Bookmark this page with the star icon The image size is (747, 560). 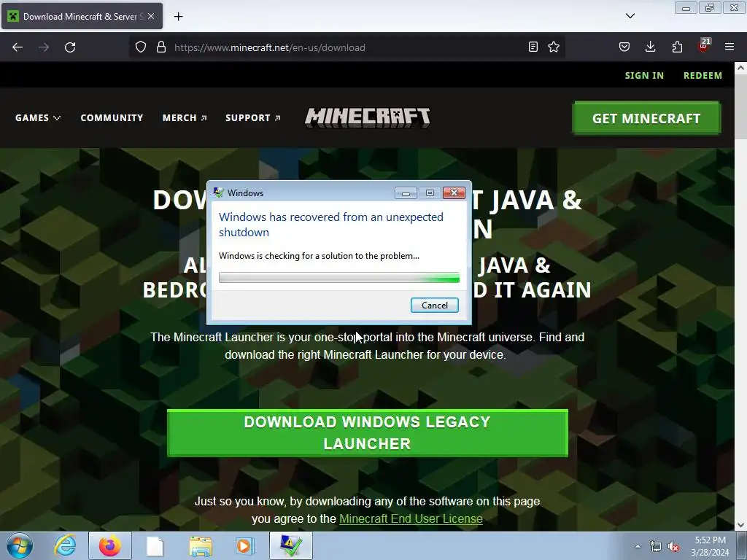(554, 47)
